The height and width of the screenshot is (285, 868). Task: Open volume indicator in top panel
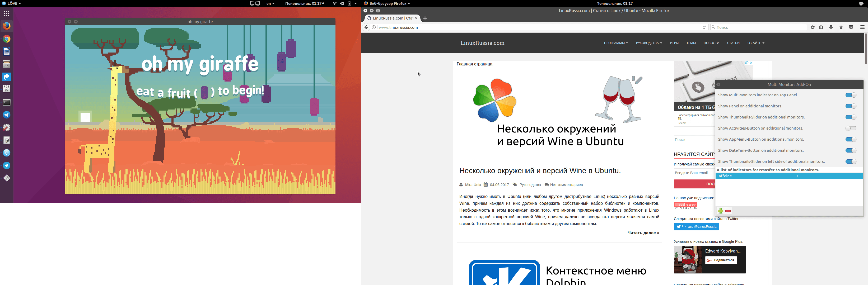click(x=342, y=3)
